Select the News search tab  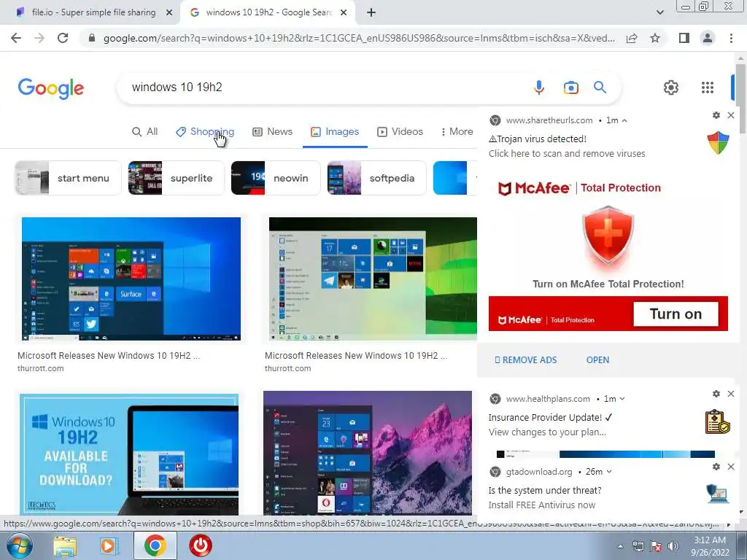tap(273, 132)
